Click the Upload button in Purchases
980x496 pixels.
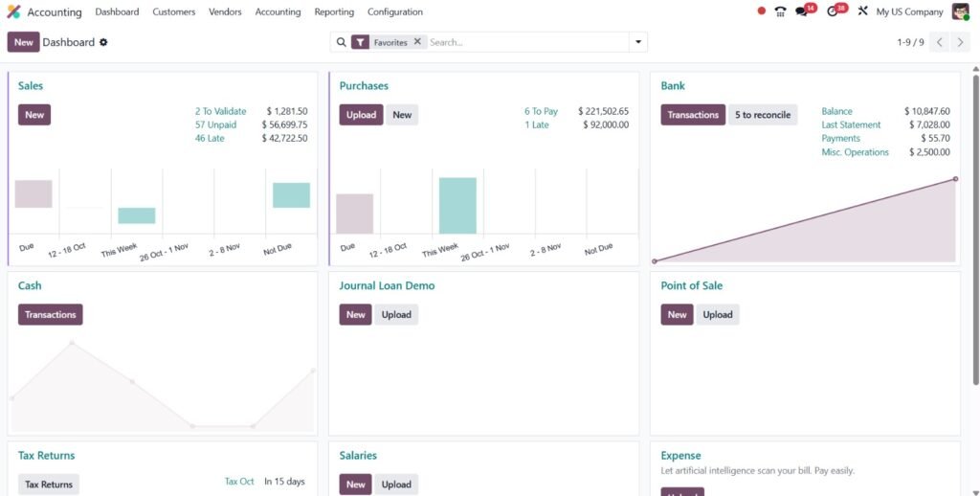tap(361, 115)
